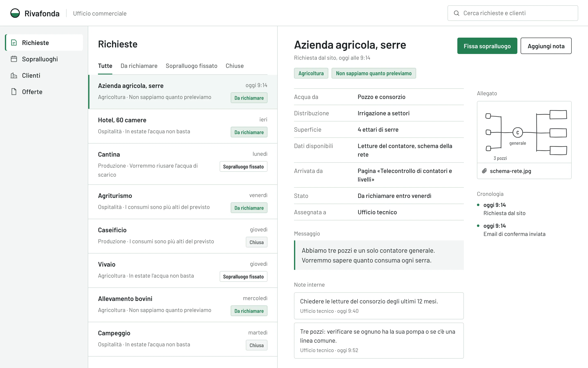Open the schema-rete.jpg attachment thumbnail
Screen dimensions: 588x368
point(524,132)
